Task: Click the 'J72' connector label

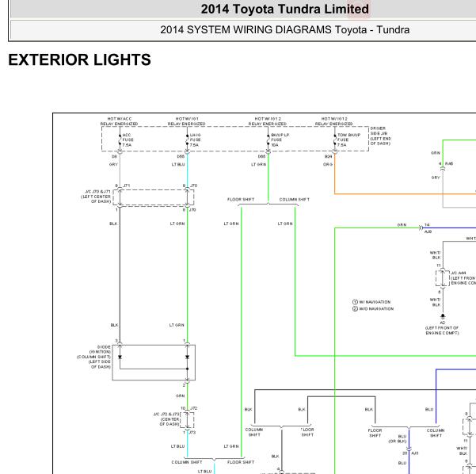Action: pos(194,408)
